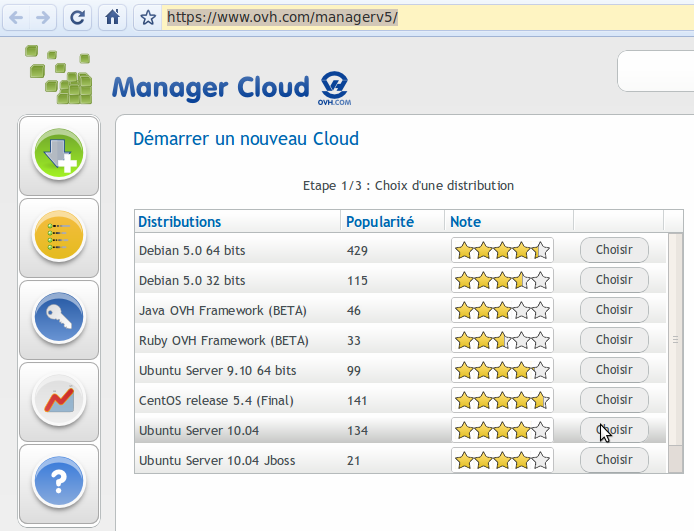694x531 pixels.
Task: Open the statistics chart sidebar icon
Action: point(59,400)
